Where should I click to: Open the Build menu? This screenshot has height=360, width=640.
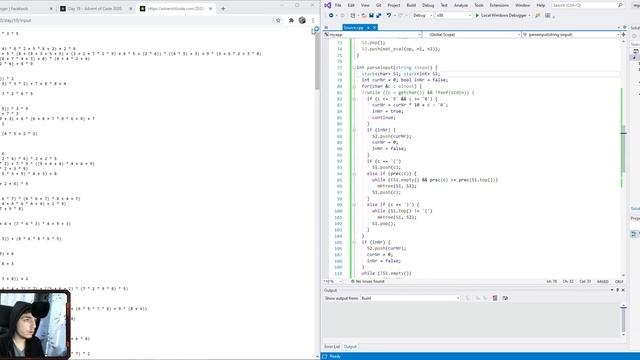tap(411, 5)
